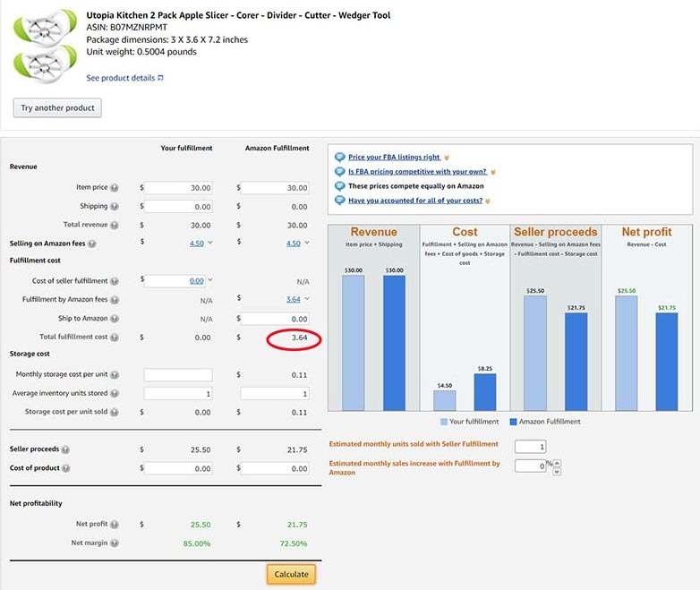Expand the Cost of seller fulfillment dropdown arrow
This screenshot has width=700, height=590.
tap(210, 280)
